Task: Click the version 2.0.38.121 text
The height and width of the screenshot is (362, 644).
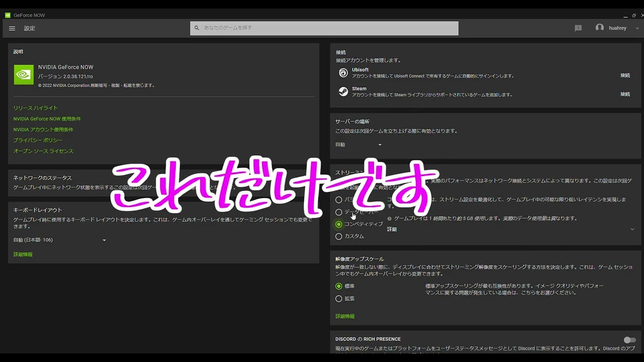Action: pos(65,76)
